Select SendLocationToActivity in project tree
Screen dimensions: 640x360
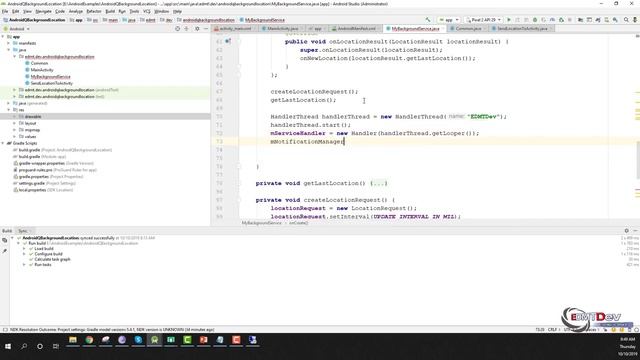51,83
